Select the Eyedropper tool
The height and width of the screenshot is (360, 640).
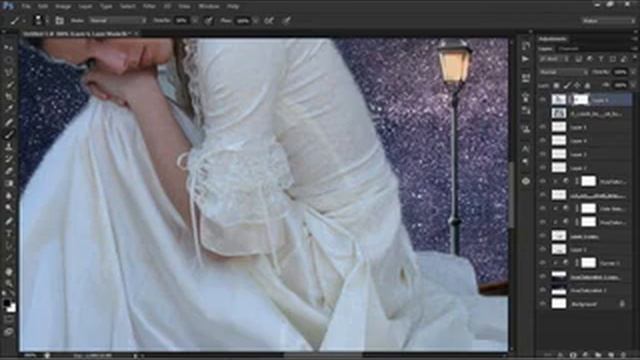click(x=9, y=109)
